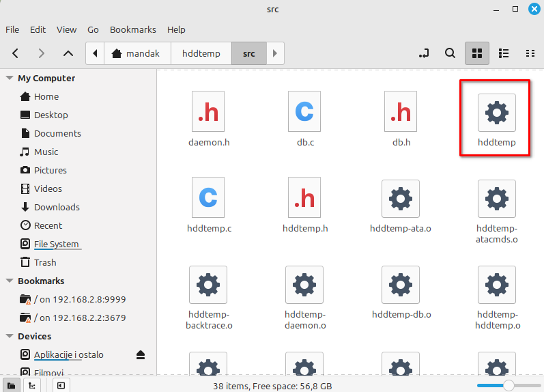Collapse the Bookmarks sidebar section

click(10, 281)
